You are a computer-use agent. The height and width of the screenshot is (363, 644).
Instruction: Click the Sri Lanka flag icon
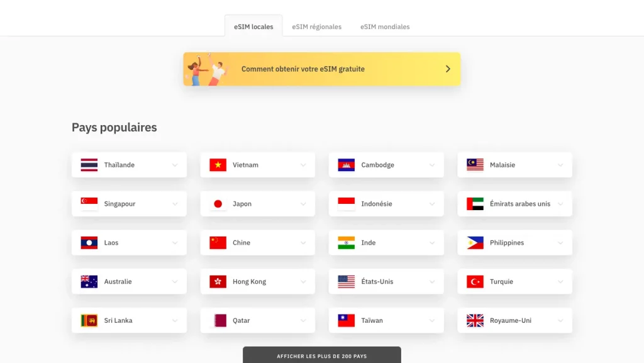coord(89,321)
